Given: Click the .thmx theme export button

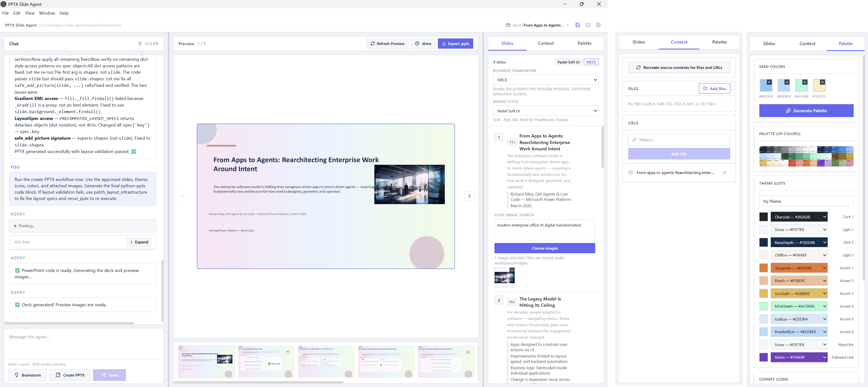Looking at the screenshot, I should [423, 43].
